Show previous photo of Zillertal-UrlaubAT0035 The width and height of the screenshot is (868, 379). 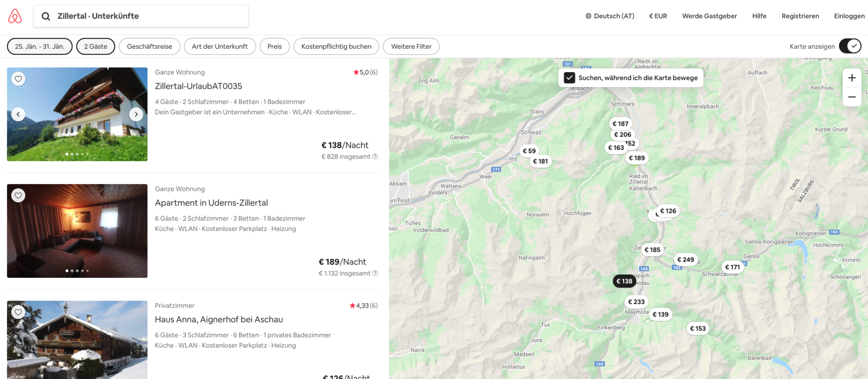click(18, 114)
